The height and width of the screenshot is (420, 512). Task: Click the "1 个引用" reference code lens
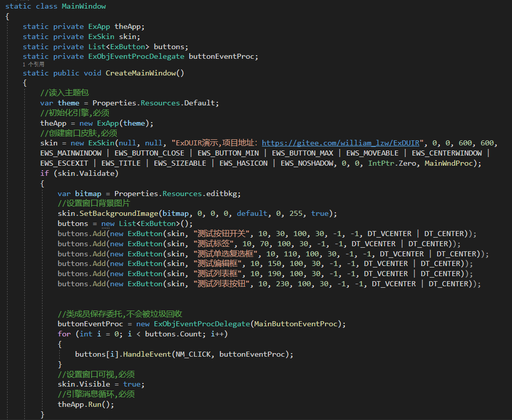33,65
